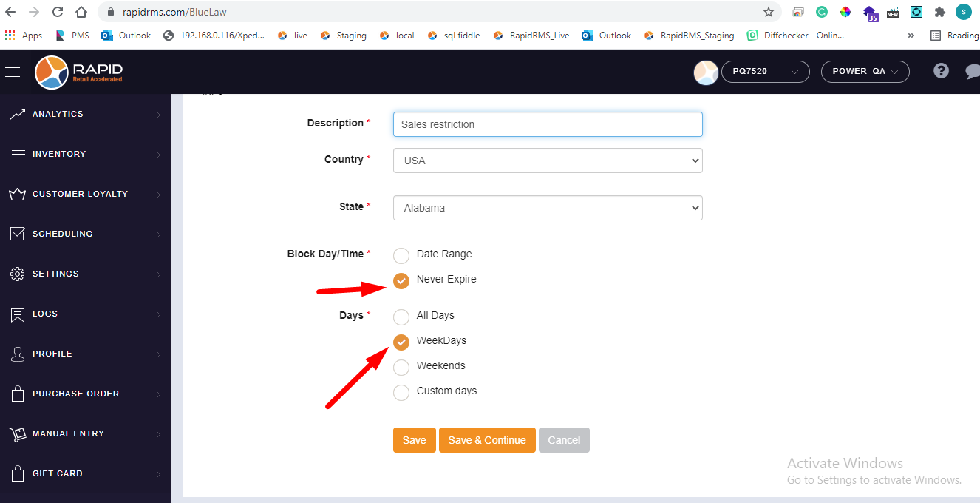Open the help question mark icon
This screenshot has width=980, height=503.
pos(941,71)
